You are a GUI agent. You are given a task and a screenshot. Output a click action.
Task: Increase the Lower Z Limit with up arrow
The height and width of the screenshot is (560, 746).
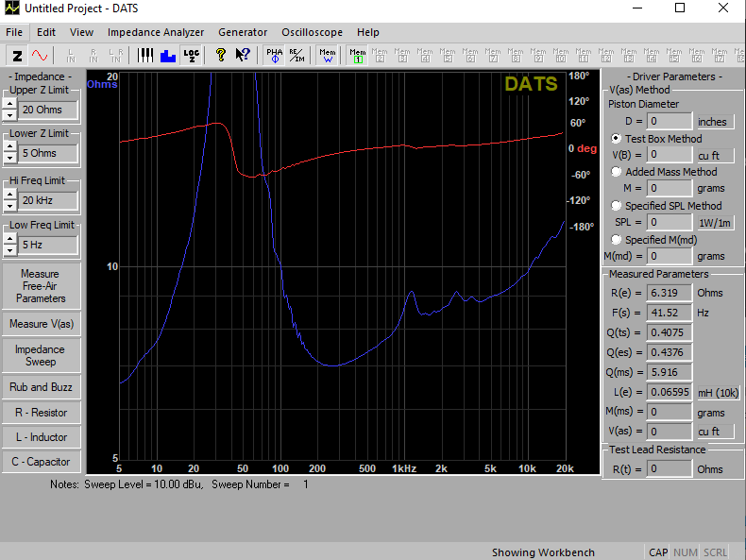click(x=10, y=147)
